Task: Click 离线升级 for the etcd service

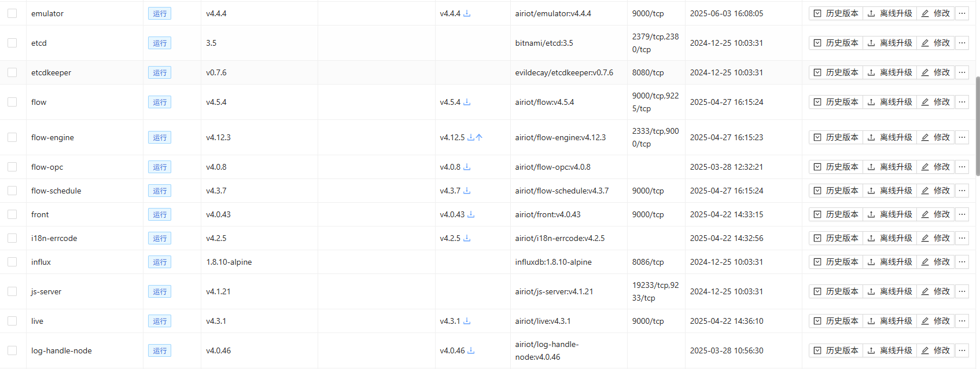Action: [890, 43]
